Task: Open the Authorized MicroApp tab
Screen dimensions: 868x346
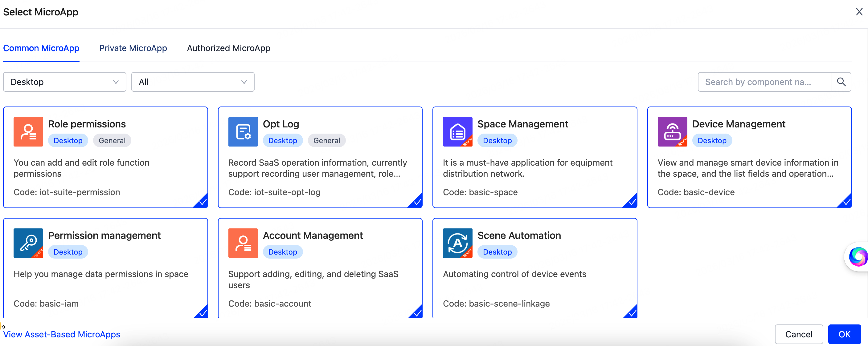Action: click(228, 48)
